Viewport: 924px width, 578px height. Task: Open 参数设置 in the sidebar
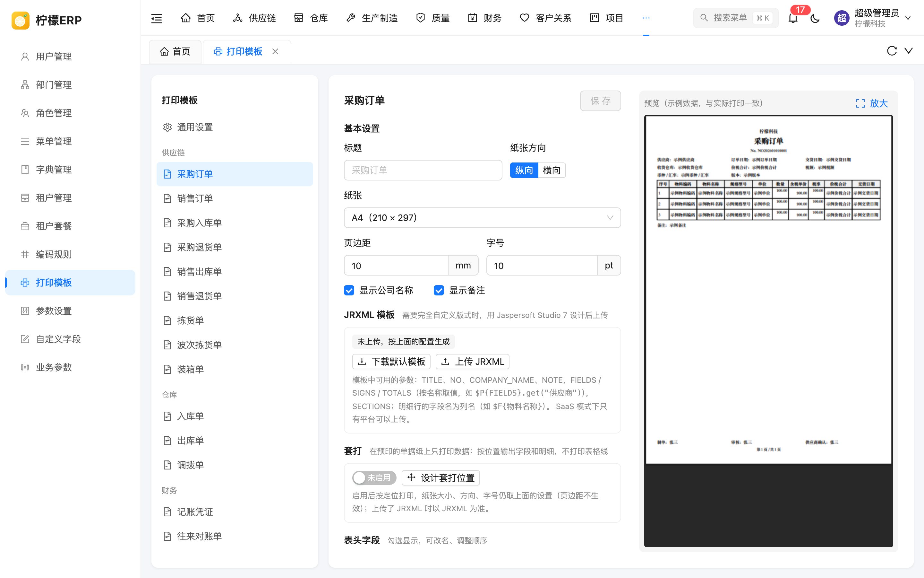70,311
